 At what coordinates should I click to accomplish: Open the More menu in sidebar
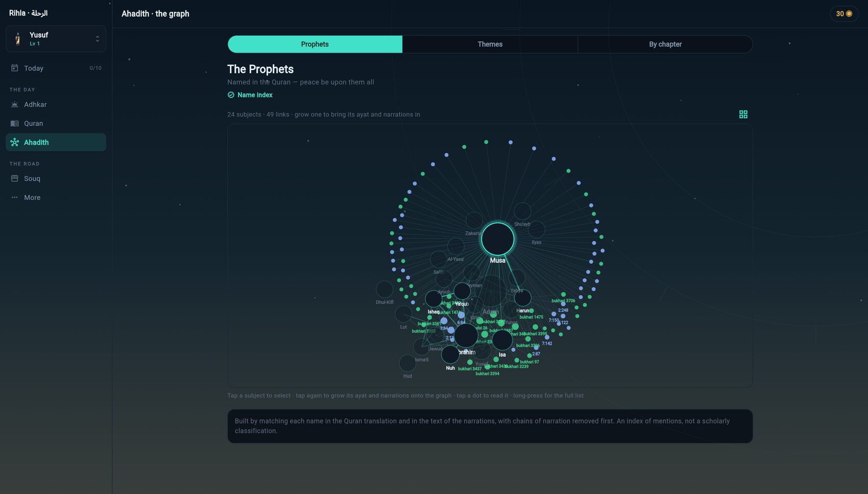click(56, 197)
